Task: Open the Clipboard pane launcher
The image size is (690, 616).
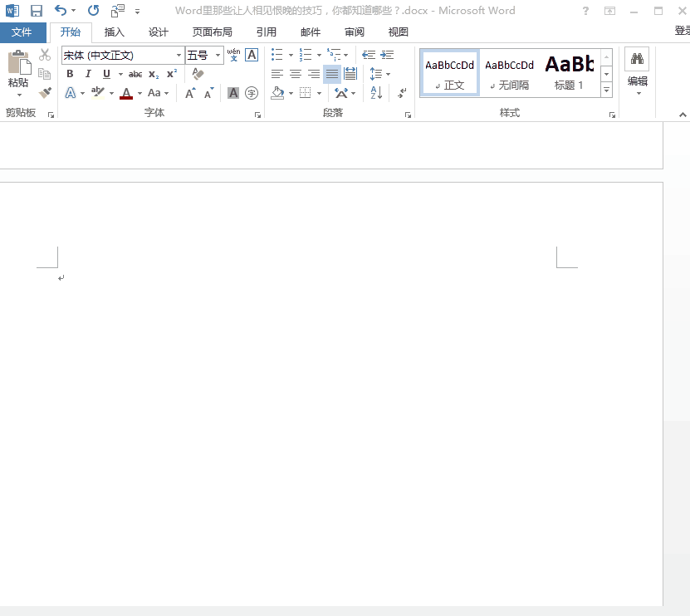Action: pos(51,115)
